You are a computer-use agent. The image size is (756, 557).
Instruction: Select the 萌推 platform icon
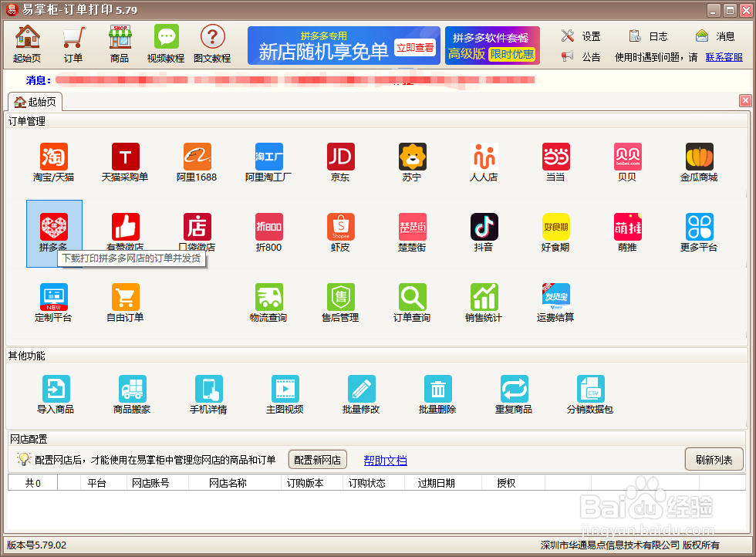pos(627,232)
